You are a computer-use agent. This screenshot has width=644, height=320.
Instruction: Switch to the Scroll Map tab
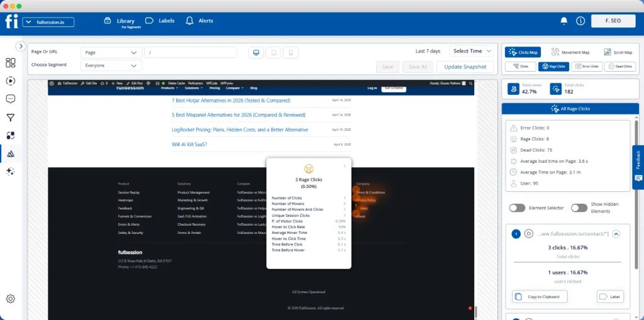click(x=618, y=52)
